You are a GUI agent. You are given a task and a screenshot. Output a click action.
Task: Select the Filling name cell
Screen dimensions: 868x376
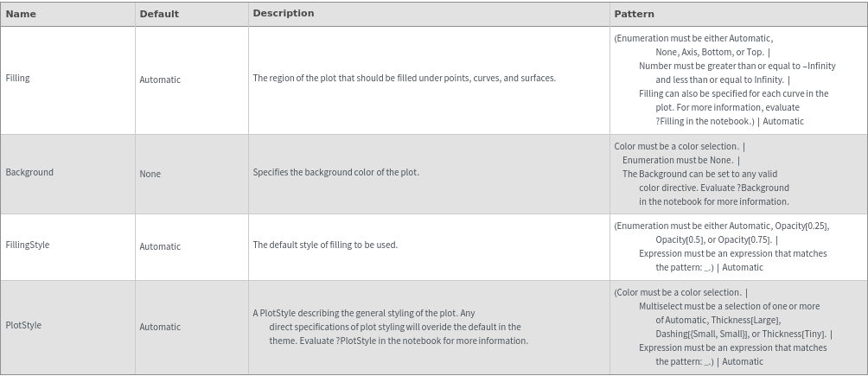(17, 78)
